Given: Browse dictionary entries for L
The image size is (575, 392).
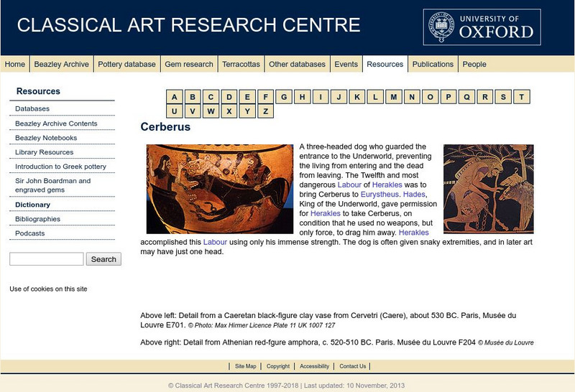Looking at the screenshot, I should 375,97.
